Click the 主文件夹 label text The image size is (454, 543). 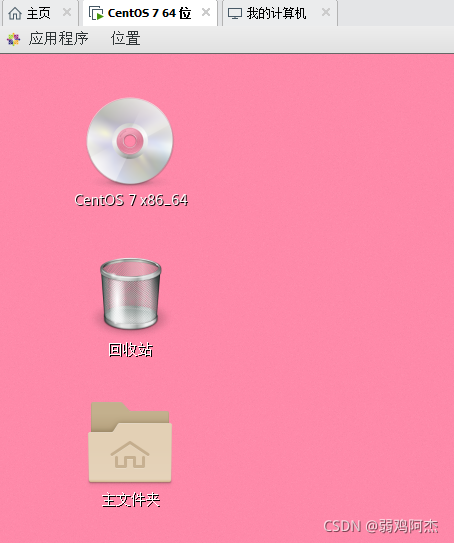click(x=131, y=500)
